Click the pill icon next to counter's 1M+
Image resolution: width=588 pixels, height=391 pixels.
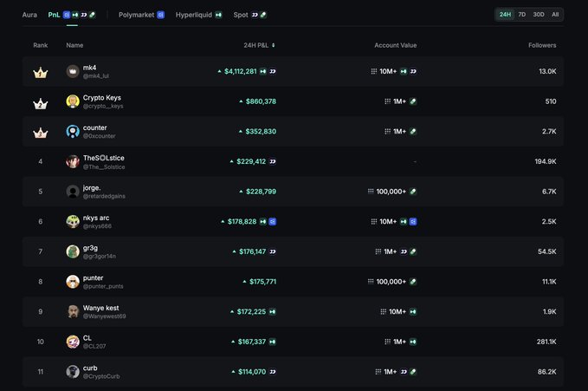(413, 132)
